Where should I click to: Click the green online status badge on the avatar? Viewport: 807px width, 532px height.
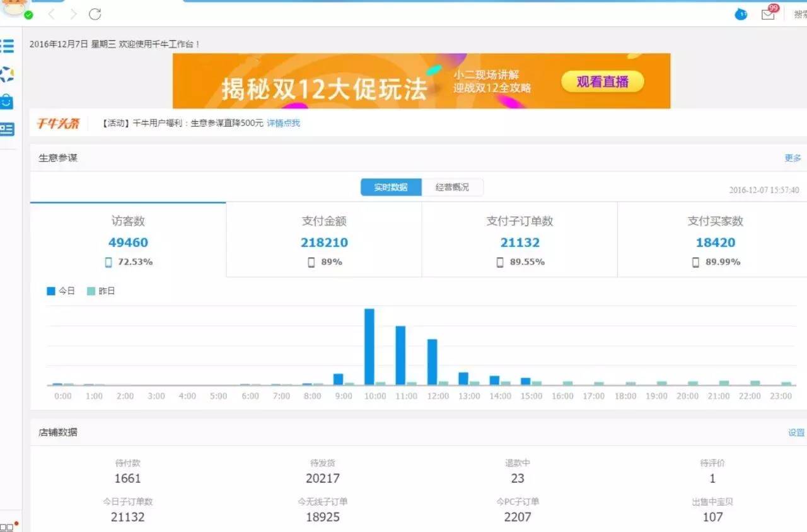[28, 14]
